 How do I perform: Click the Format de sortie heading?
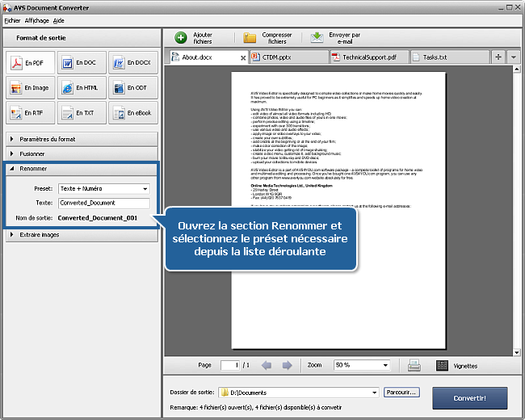coord(41,38)
